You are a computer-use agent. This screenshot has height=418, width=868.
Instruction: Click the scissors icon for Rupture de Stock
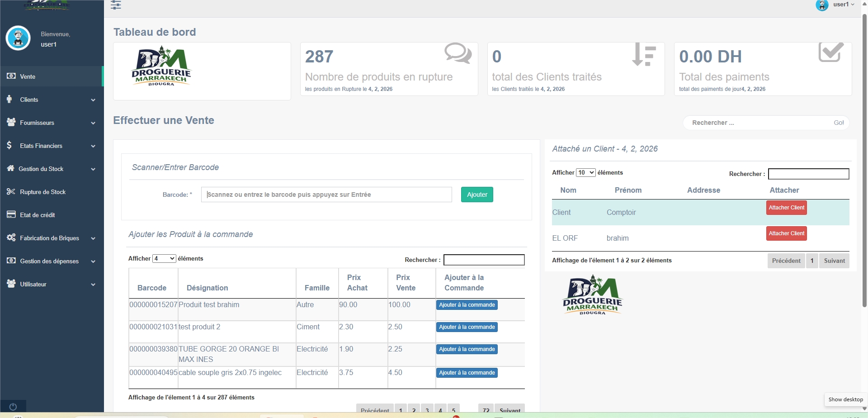[x=11, y=192]
